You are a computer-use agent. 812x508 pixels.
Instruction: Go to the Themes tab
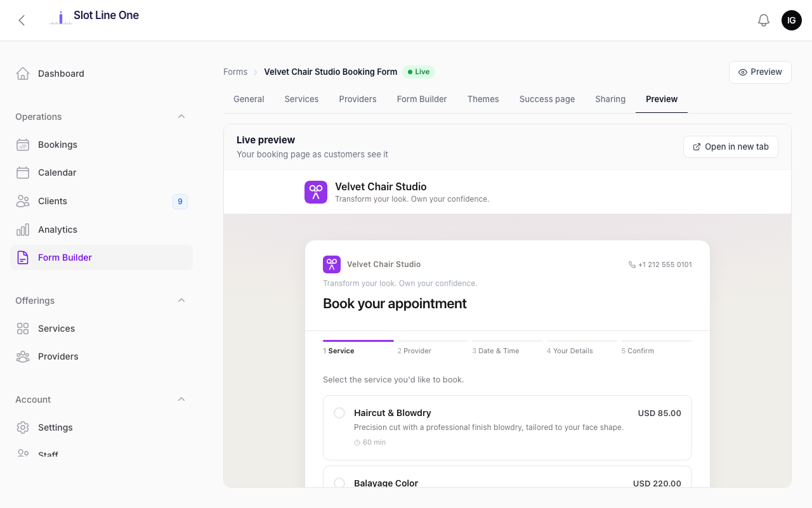483,99
